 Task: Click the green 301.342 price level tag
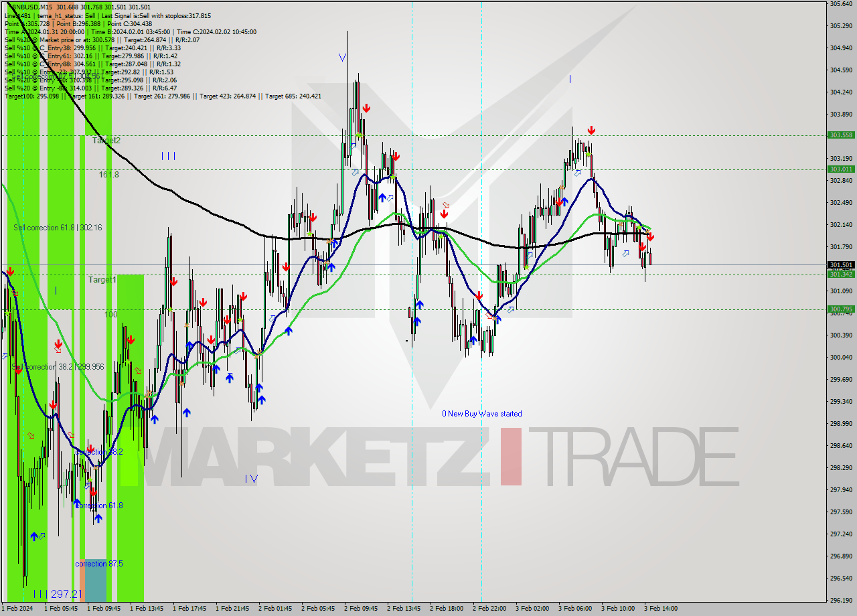coord(841,274)
